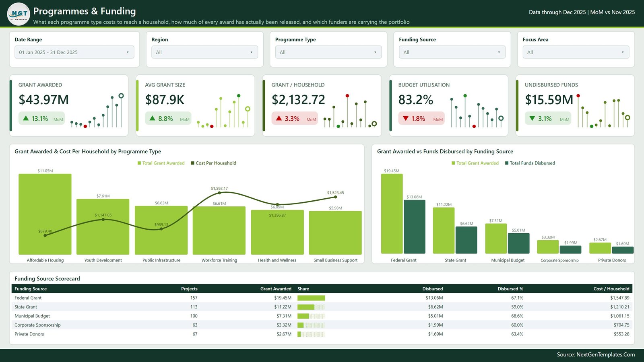This screenshot has height=362, width=644.
Task: Click the Data through Dec 2025 header note
Action: (582, 12)
